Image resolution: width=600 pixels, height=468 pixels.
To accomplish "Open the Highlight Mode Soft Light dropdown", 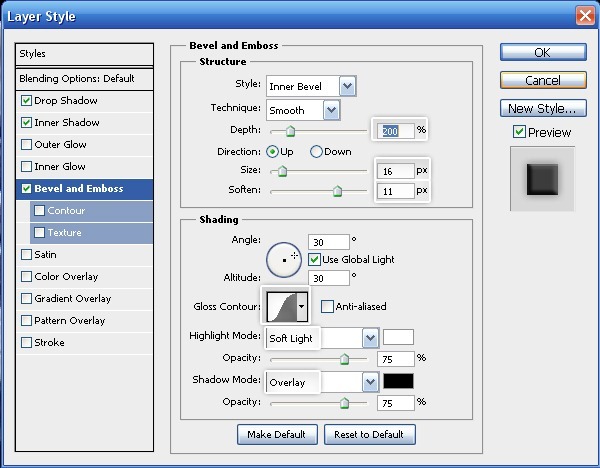I will tap(370, 338).
